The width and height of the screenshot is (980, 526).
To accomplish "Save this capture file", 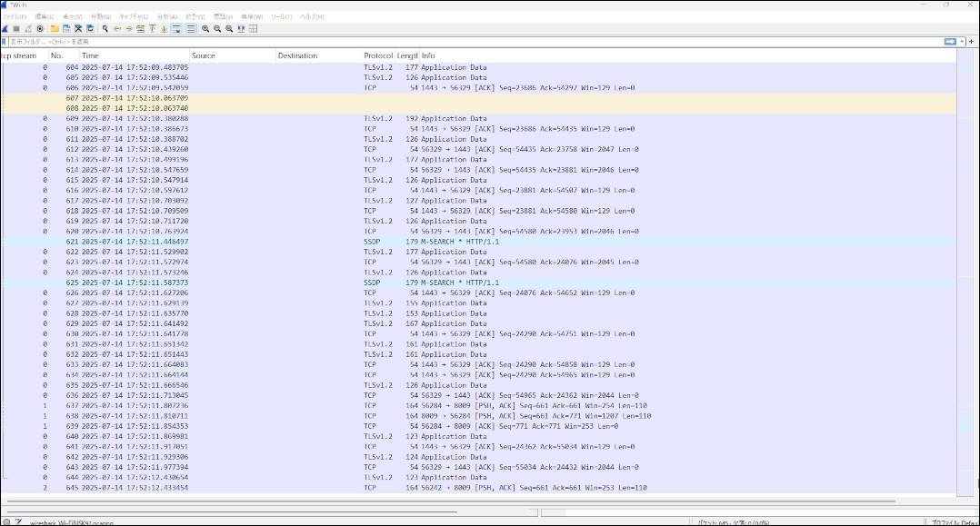I will tap(66, 29).
